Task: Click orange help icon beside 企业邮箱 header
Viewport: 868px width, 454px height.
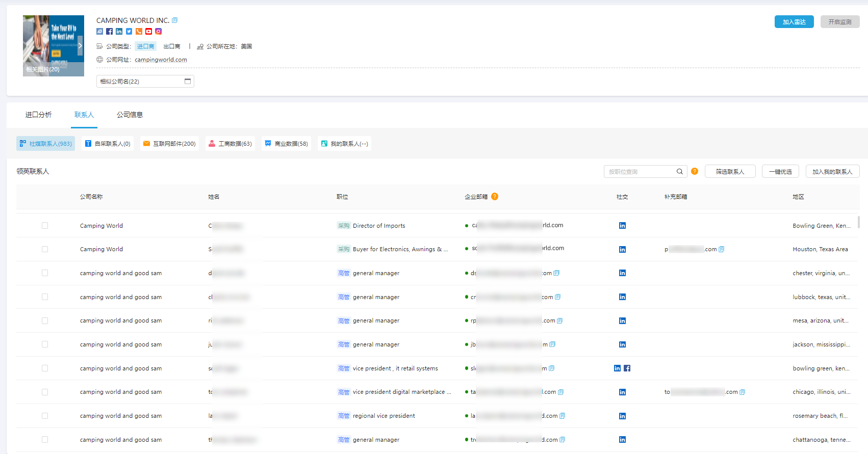Action: 495,197
